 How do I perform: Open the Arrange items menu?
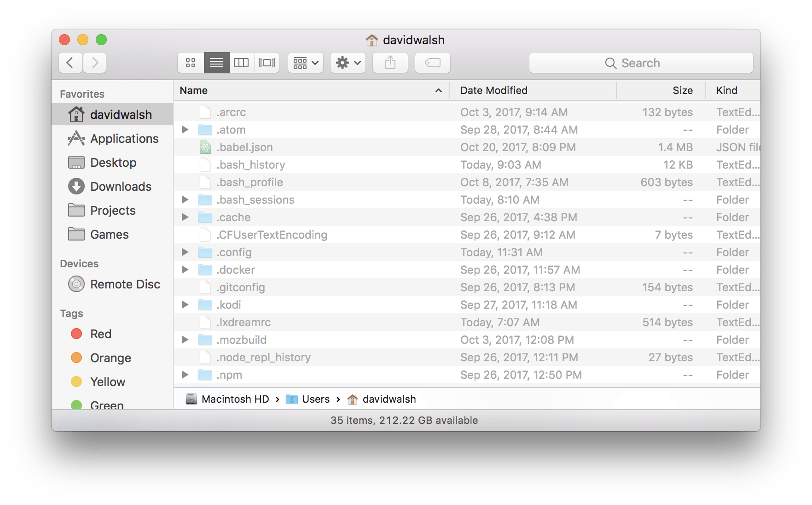[305, 63]
